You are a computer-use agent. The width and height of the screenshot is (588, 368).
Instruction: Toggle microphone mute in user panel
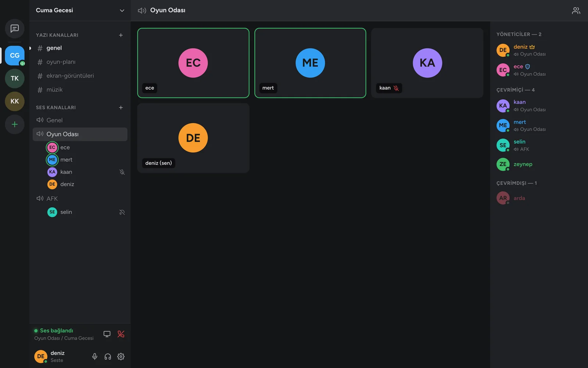coord(94,356)
